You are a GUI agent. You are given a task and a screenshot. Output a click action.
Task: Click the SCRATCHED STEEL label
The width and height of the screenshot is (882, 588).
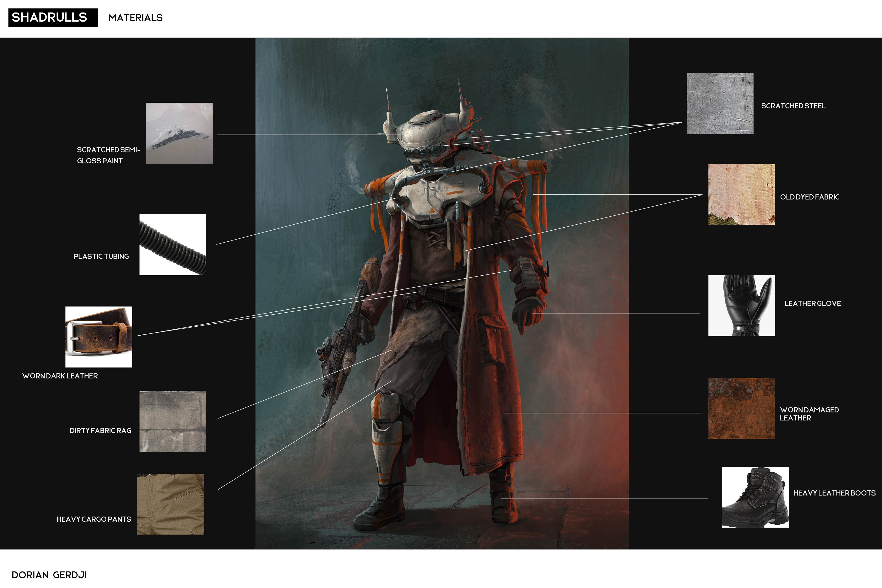[x=793, y=106]
